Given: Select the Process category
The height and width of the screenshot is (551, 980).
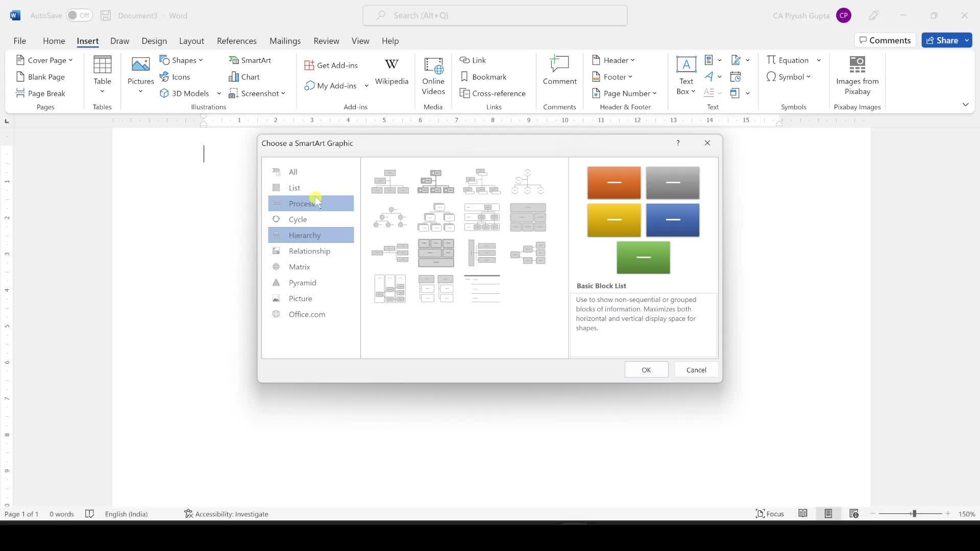Looking at the screenshot, I should pyautogui.click(x=311, y=204).
